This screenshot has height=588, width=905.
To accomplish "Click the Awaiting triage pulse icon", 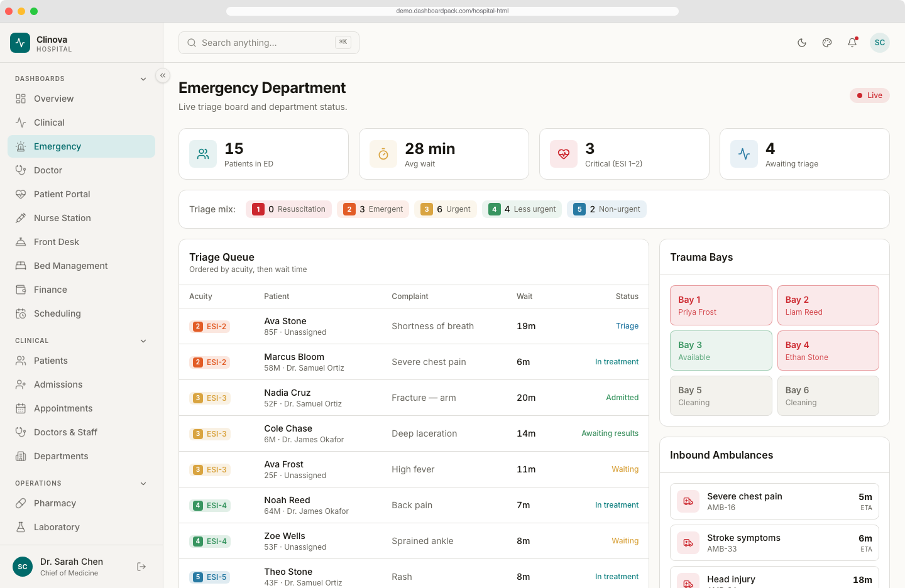I will coord(744,154).
